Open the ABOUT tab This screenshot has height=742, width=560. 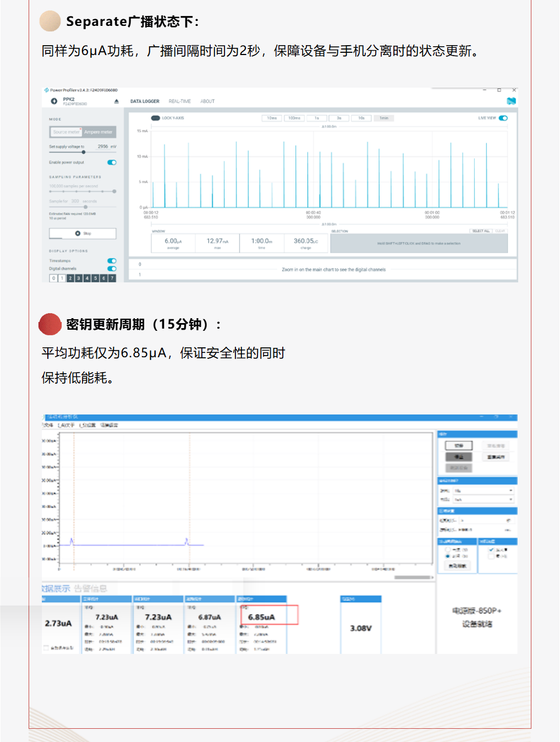[x=207, y=101]
